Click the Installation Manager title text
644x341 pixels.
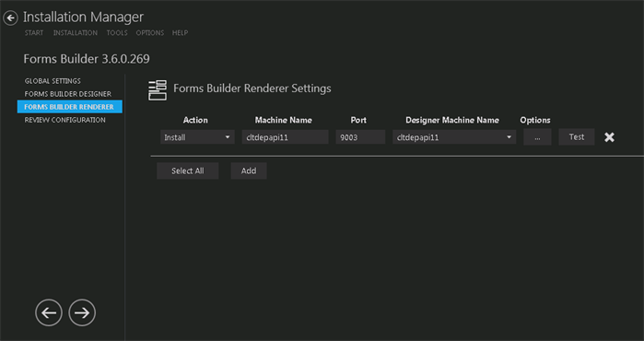83,18
